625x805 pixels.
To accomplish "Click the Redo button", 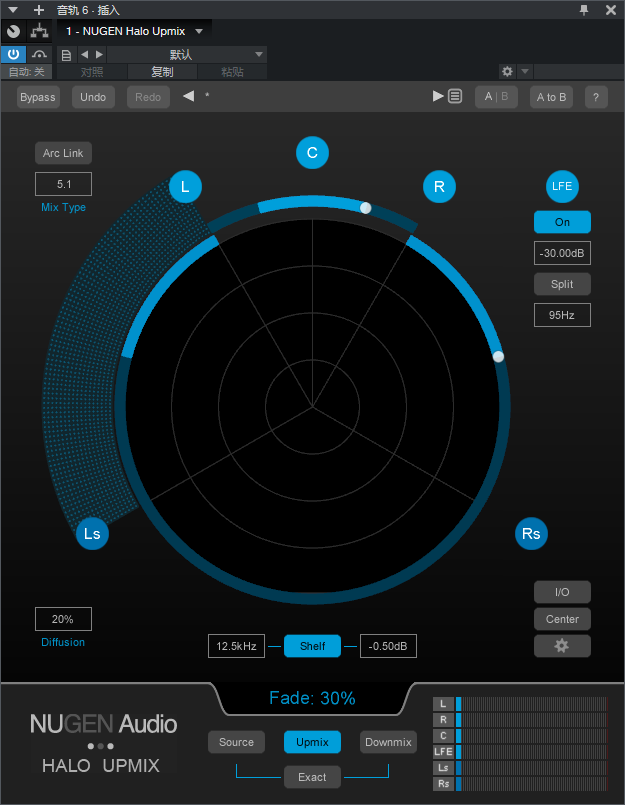I will pos(148,97).
